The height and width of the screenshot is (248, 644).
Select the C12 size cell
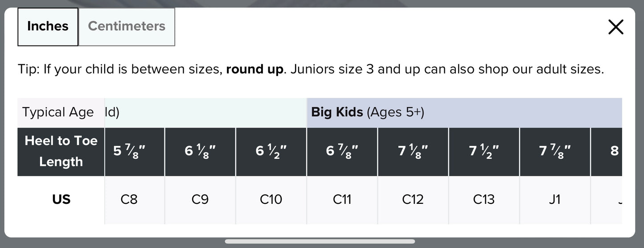point(413,199)
